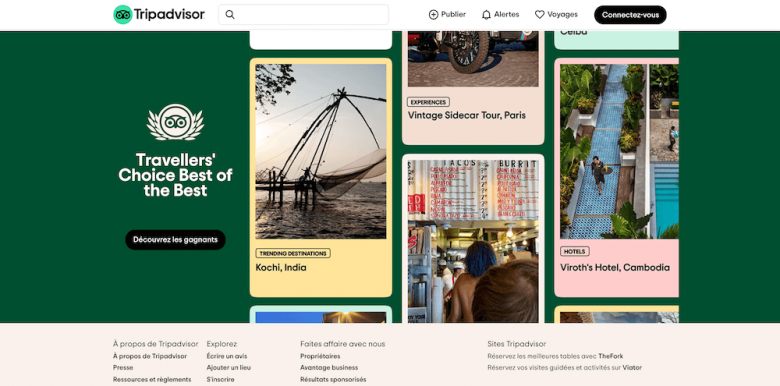The image size is (780, 386).
Task: Open the sidecar motorcycle photo
Action: point(473,59)
